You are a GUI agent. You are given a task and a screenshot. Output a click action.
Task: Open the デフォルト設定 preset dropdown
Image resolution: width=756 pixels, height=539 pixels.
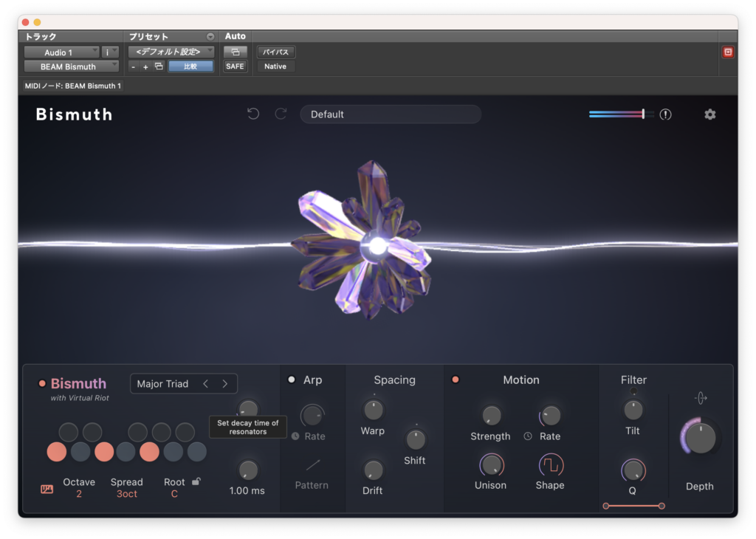(x=171, y=52)
